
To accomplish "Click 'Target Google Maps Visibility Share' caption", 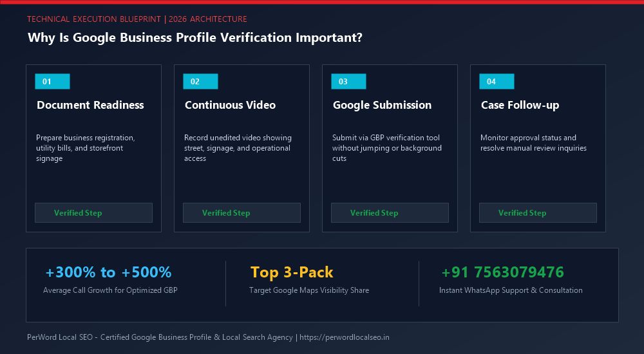I will click(309, 290).
